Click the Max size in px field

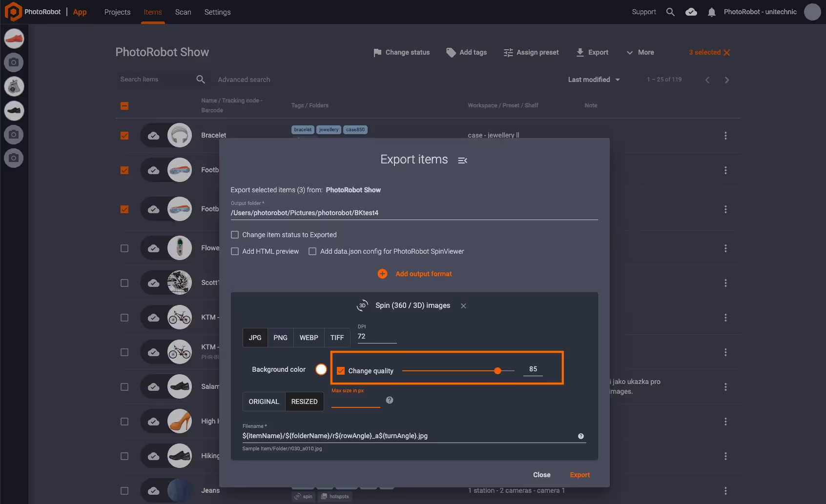355,401
